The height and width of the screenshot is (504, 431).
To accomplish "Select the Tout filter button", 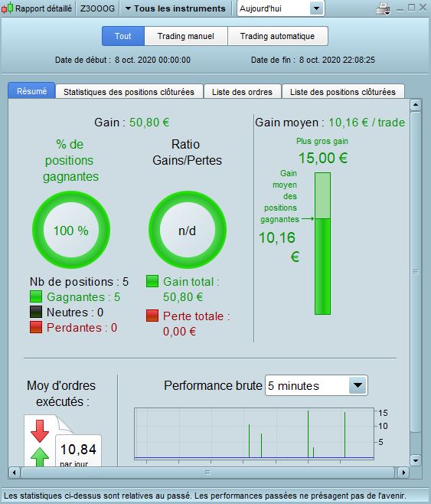I will point(123,36).
